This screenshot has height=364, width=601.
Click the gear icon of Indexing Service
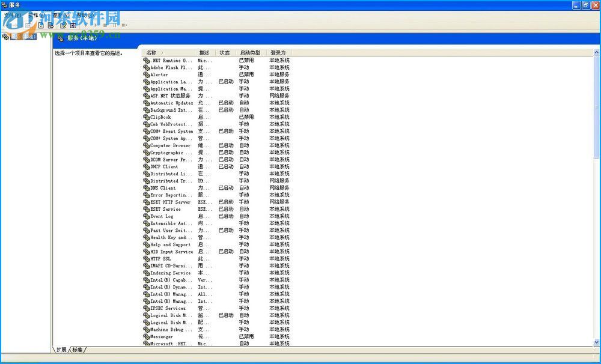147,273
